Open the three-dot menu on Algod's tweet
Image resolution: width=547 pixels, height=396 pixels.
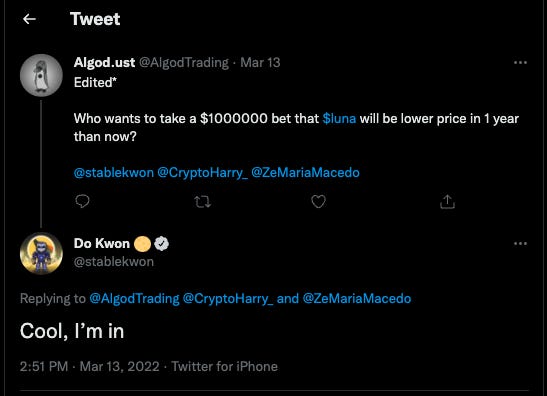(x=520, y=63)
